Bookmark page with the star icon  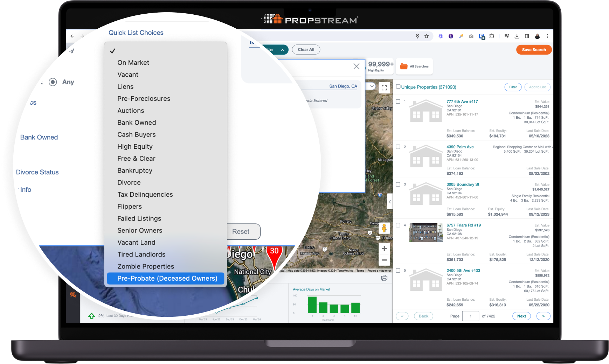point(427,36)
